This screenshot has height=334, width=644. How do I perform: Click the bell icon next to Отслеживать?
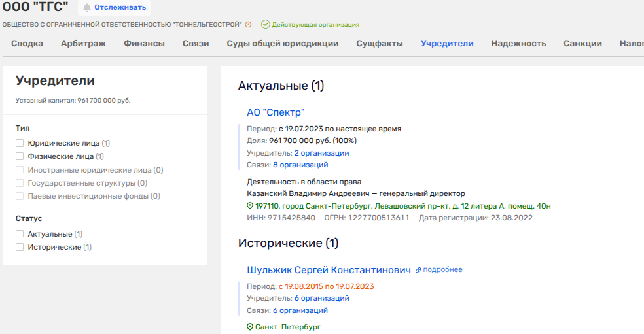pyautogui.click(x=86, y=8)
